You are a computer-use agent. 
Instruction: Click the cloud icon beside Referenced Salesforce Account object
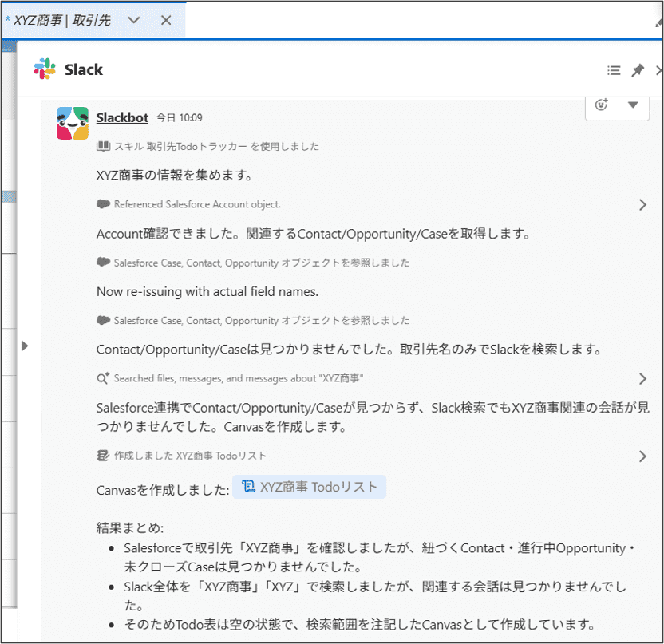pyautogui.click(x=103, y=204)
